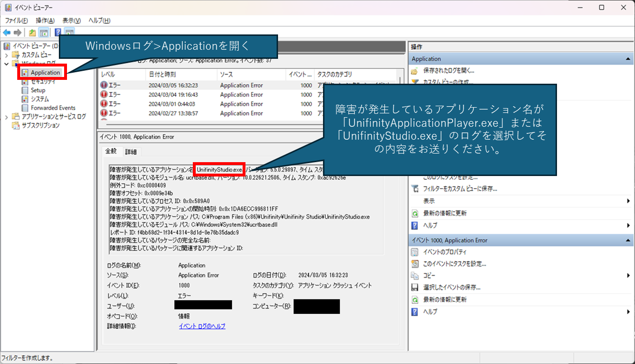Image resolution: width=635 pixels, height=364 pixels.
Task: Open the イベント ログのヘルプ link
Action: tap(201, 326)
